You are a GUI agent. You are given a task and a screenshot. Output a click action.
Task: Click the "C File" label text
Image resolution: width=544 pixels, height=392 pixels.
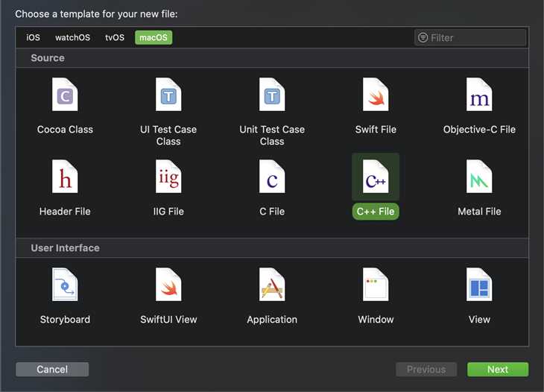272,212
